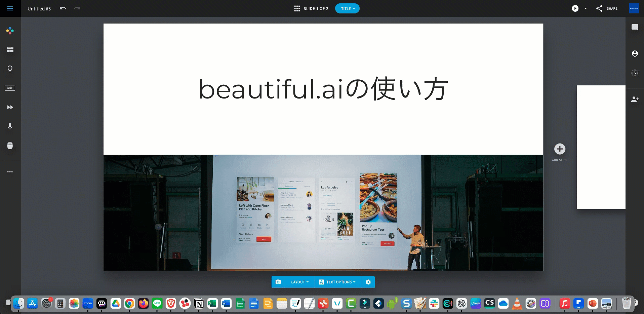The width and height of the screenshot is (644, 314).
Task: Open the Animate fast-forward icon
Action: pyautogui.click(x=10, y=107)
